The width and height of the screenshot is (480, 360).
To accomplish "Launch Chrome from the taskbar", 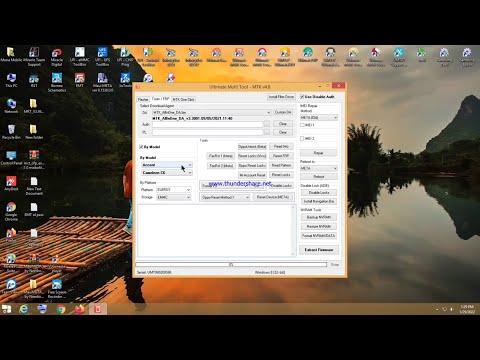I will point(61,309).
